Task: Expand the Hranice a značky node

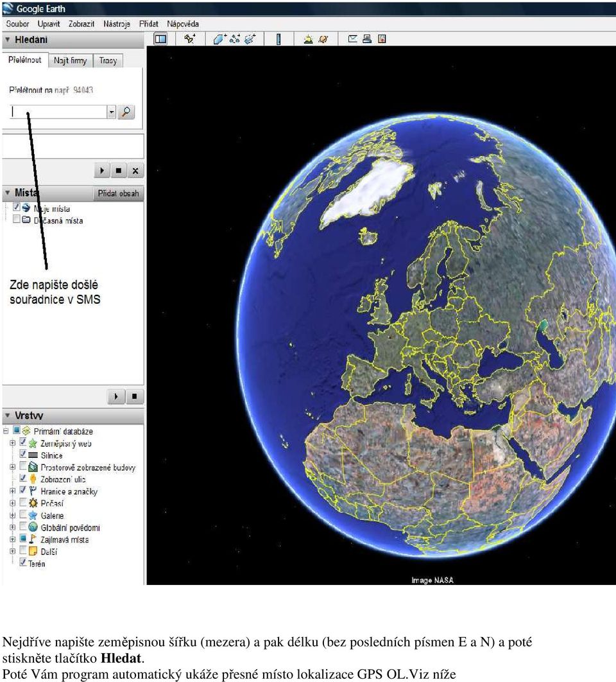Action: pos(13,491)
